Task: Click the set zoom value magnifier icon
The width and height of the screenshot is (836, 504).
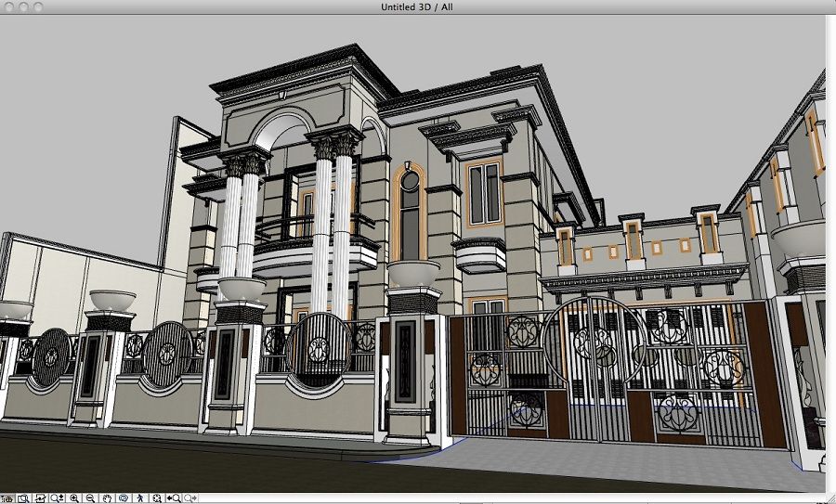Action: tap(57, 498)
